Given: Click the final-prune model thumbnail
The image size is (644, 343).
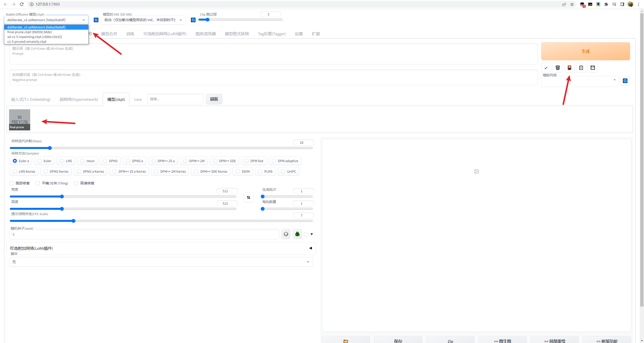Looking at the screenshot, I should point(20,120).
